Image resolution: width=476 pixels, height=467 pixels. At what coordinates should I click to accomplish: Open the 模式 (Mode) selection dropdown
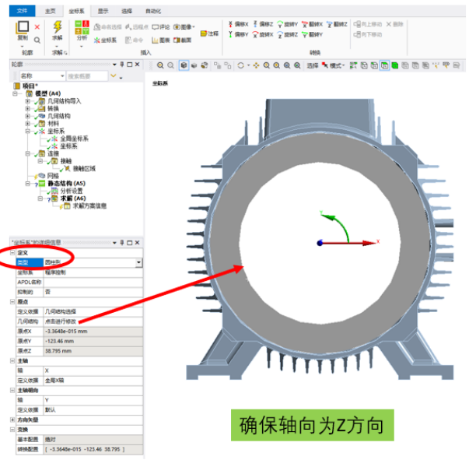(334, 65)
